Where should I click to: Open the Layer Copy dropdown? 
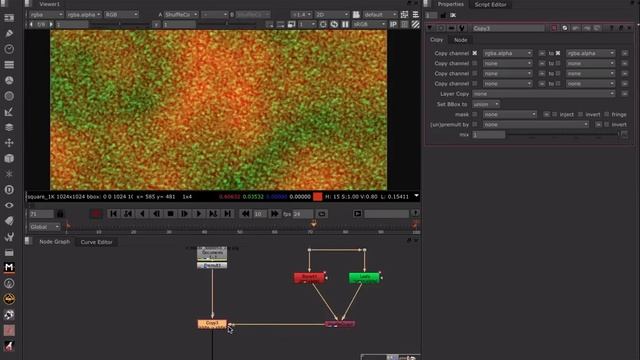544,94
